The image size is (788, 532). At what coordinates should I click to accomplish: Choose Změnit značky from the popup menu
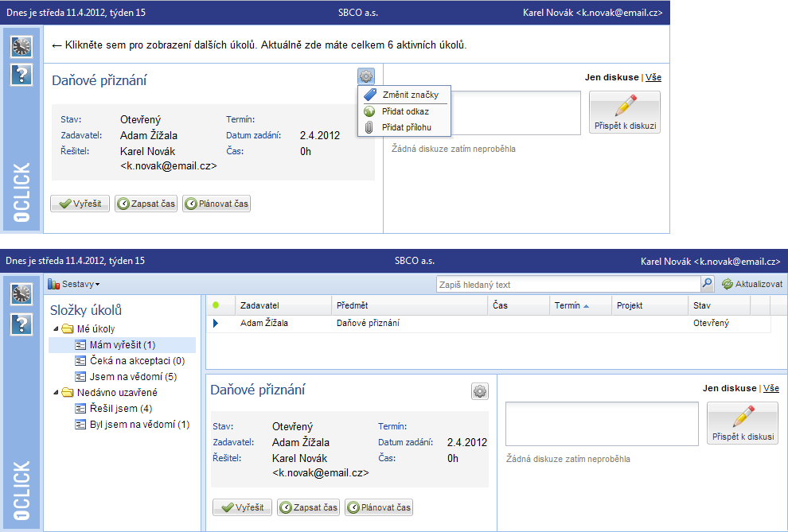(x=410, y=95)
